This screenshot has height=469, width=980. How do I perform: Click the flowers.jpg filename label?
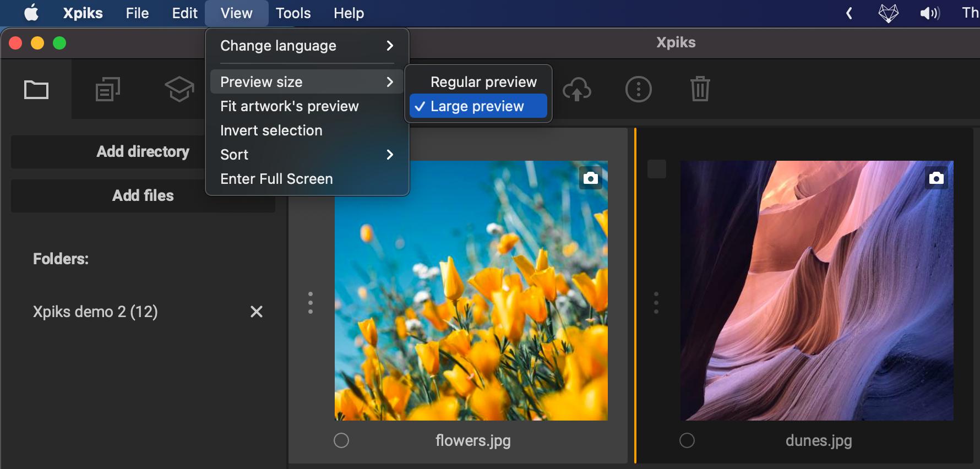[473, 441]
